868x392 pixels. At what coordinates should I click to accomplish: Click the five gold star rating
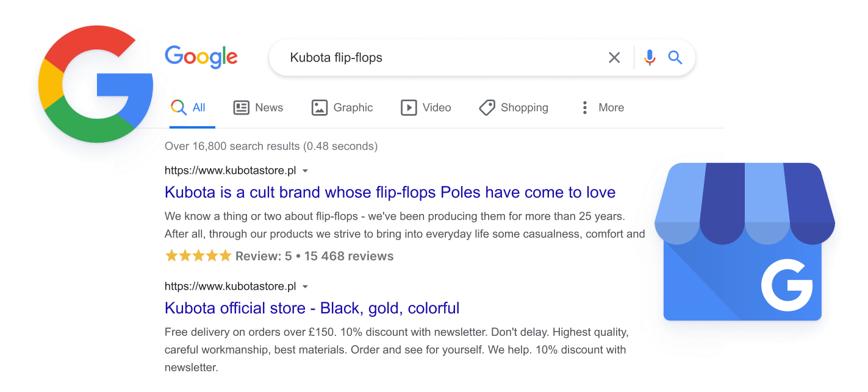[x=198, y=256]
